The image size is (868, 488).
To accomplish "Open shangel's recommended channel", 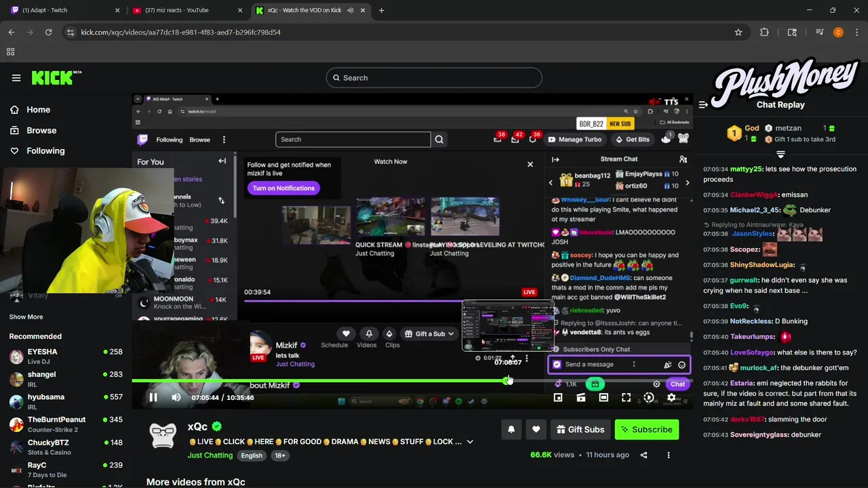I will (66, 379).
